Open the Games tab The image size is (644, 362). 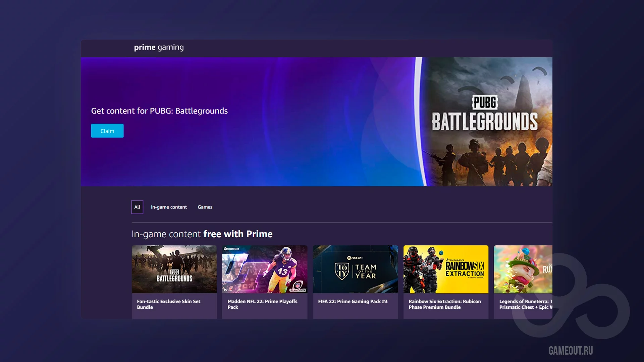(x=205, y=207)
